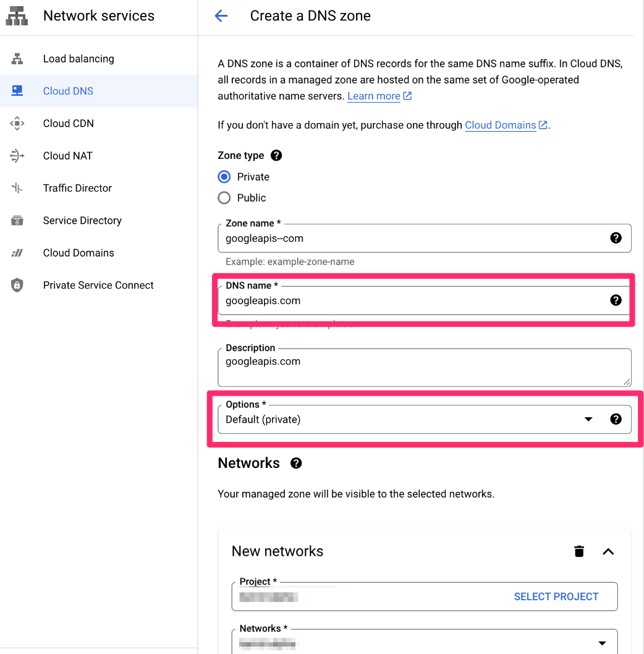644x654 pixels.
Task: Open the Options field help icon
Action: click(x=616, y=419)
